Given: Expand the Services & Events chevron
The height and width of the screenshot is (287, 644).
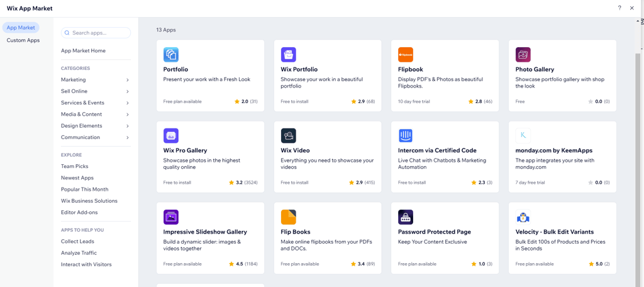Looking at the screenshot, I should click(x=128, y=103).
